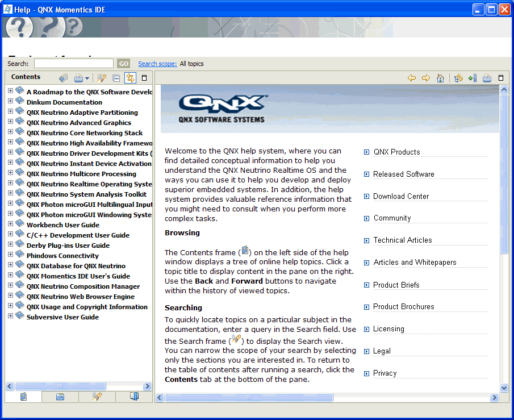514x420 pixels.
Task: Open the Print Topics dropdown arrow
Action: click(87, 78)
